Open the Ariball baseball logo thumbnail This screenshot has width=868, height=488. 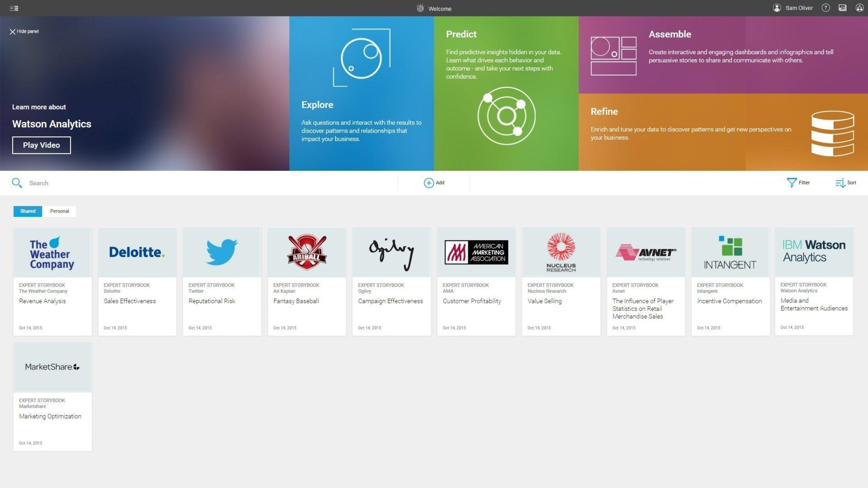(x=307, y=253)
